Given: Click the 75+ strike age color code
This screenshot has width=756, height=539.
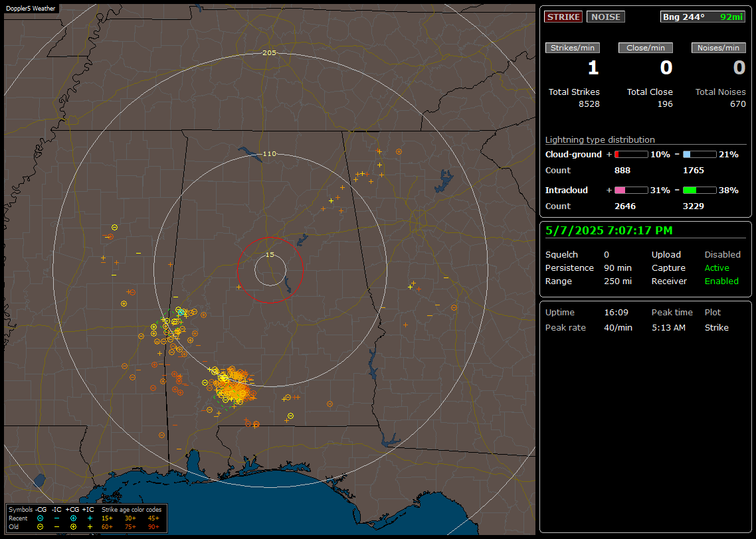Looking at the screenshot, I should point(130,527).
